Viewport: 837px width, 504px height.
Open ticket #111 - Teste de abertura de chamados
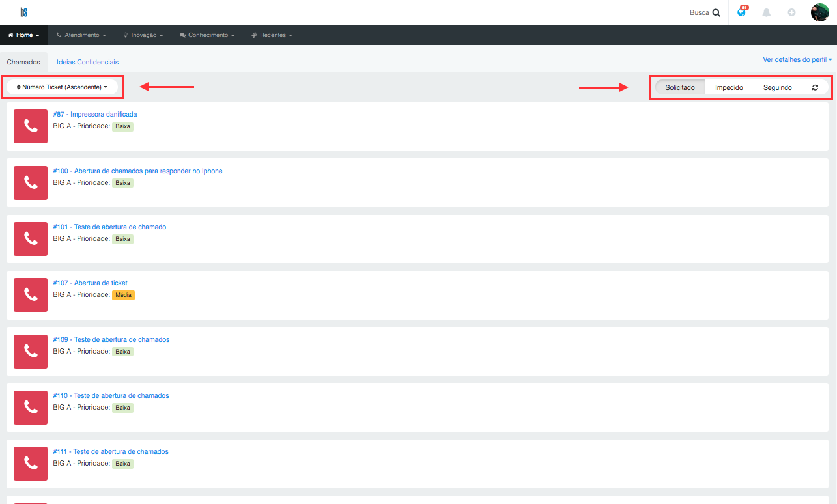111,451
